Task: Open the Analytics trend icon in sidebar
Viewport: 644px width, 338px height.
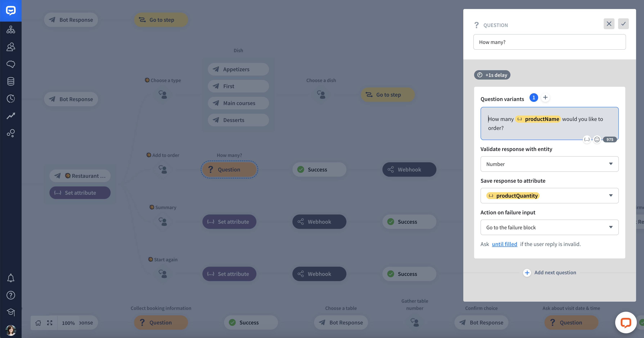Action: pyautogui.click(x=11, y=116)
